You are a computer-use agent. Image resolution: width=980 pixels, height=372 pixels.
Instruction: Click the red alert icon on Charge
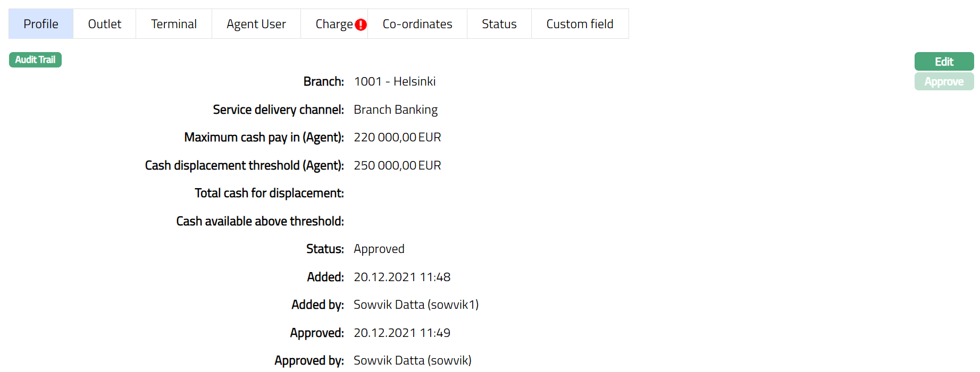point(361,24)
